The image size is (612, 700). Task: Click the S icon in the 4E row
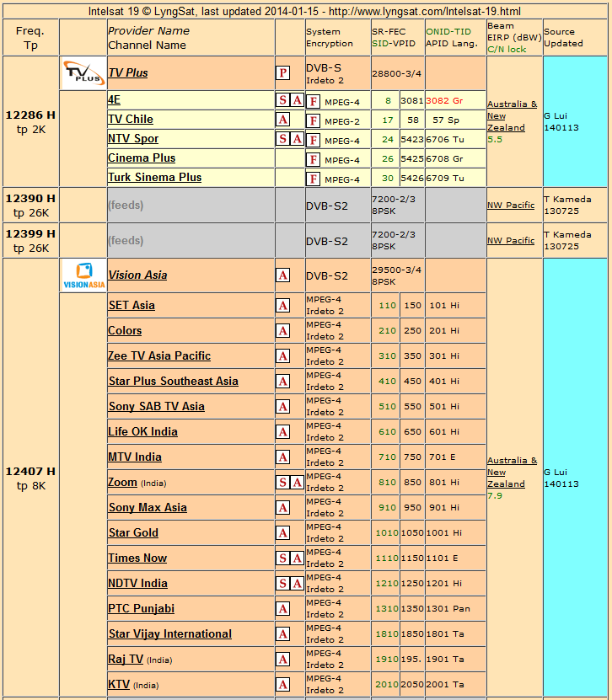click(x=282, y=100)
